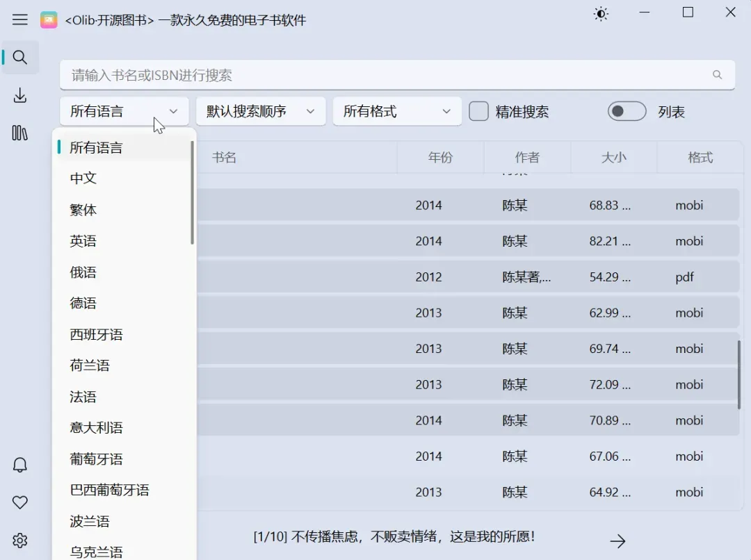Open the downloads sidebar icon
Screen dimensions: 751x560
20,95
